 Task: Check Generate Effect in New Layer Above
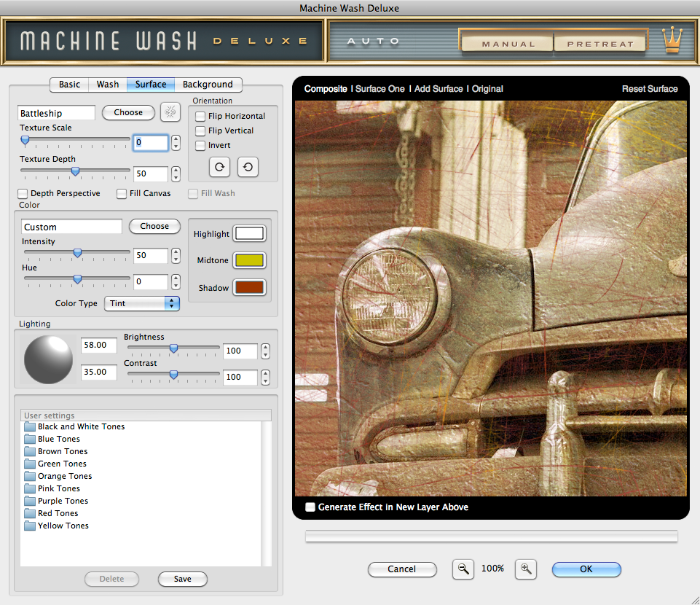point(310,507)
